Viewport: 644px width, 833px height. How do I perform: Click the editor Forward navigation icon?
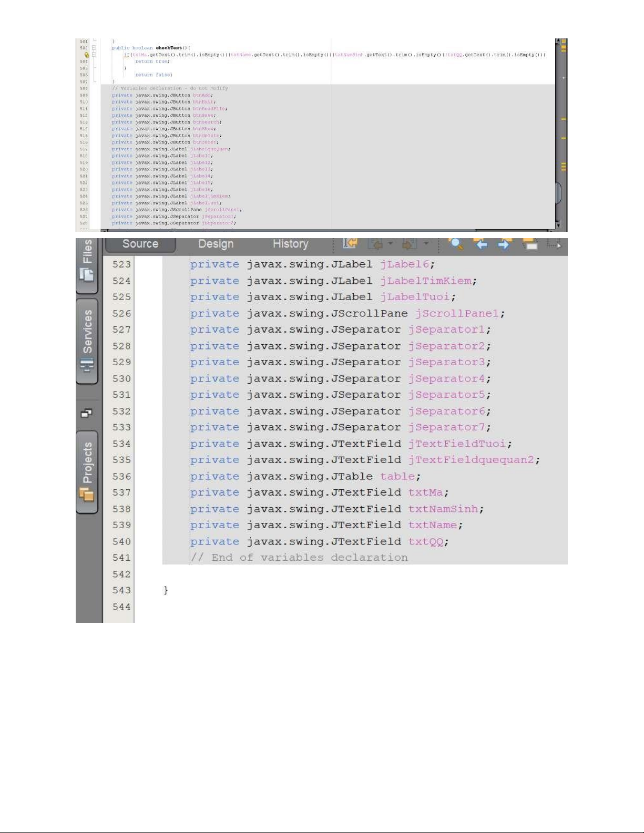[x=408, y=244]
